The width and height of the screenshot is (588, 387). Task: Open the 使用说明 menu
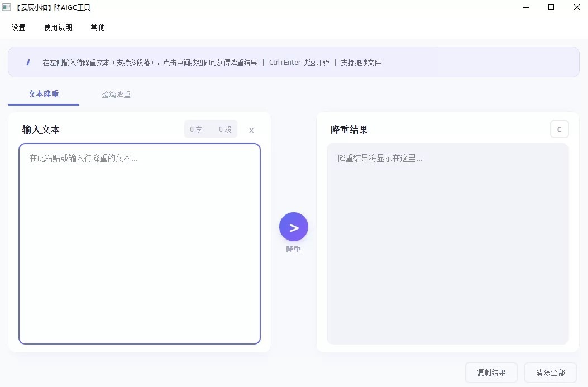[x=58, y=27]
